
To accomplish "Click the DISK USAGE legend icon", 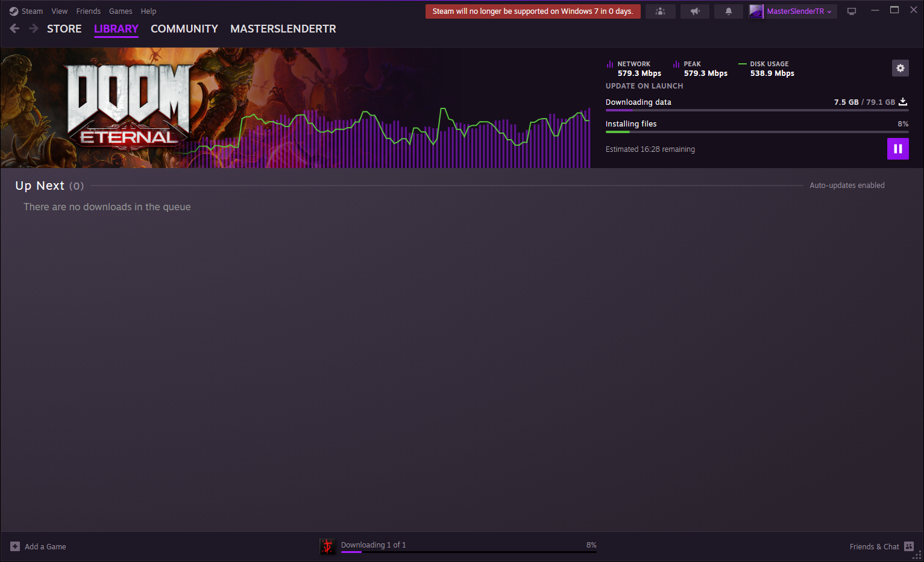I will [743, 64].
